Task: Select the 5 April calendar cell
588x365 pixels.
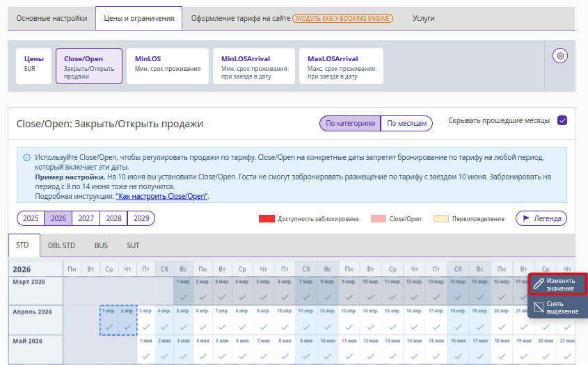Action: coord(183,321)
